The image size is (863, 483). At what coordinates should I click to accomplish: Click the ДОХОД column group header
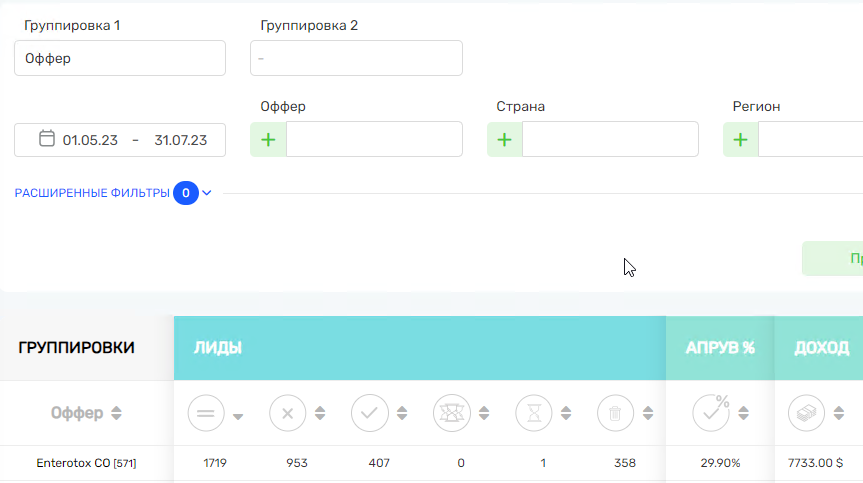tap(819, 348)
